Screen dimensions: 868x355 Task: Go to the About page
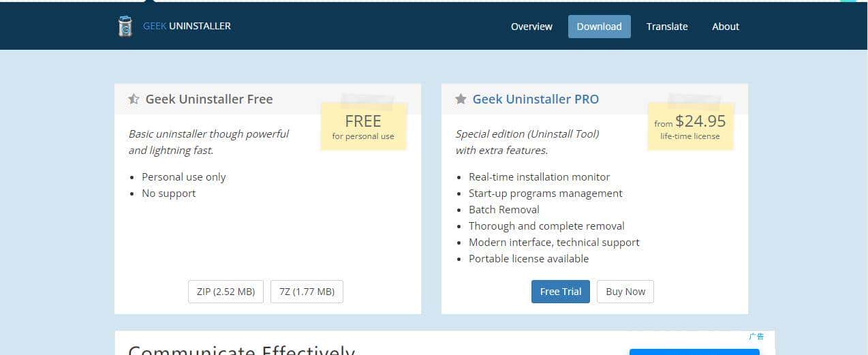pos(726,27)
